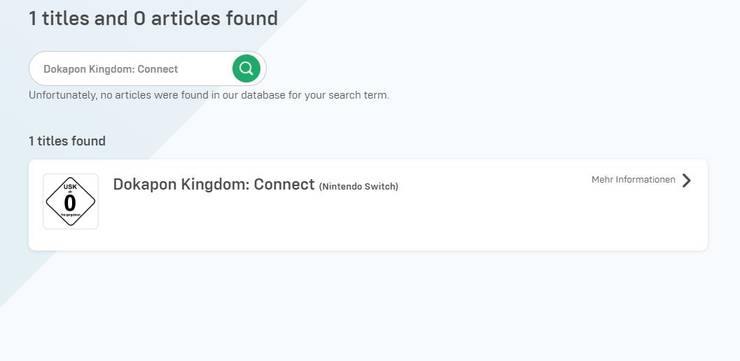Image resolution: width=740 pixels, height=361 pixels.
Task: Click the large 0 in the USK diamond
Action: pyautogui.click(x=70, y=203)
